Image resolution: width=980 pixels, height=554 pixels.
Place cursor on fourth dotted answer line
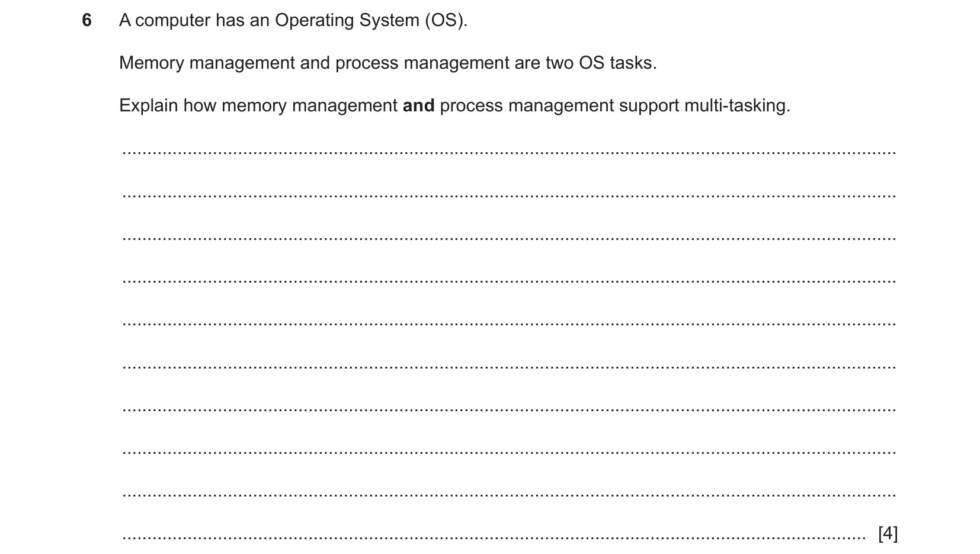(509, 280)
